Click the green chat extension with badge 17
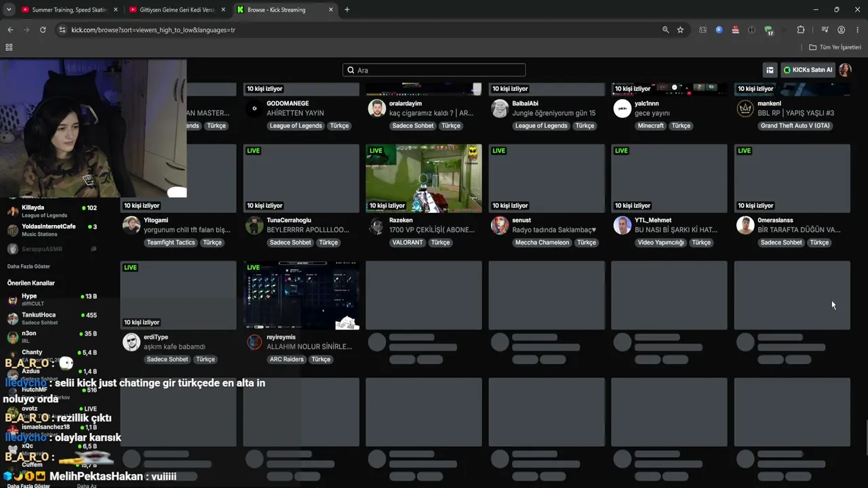The height and width of the screenshot is (488, 868). tap(768, 30)
